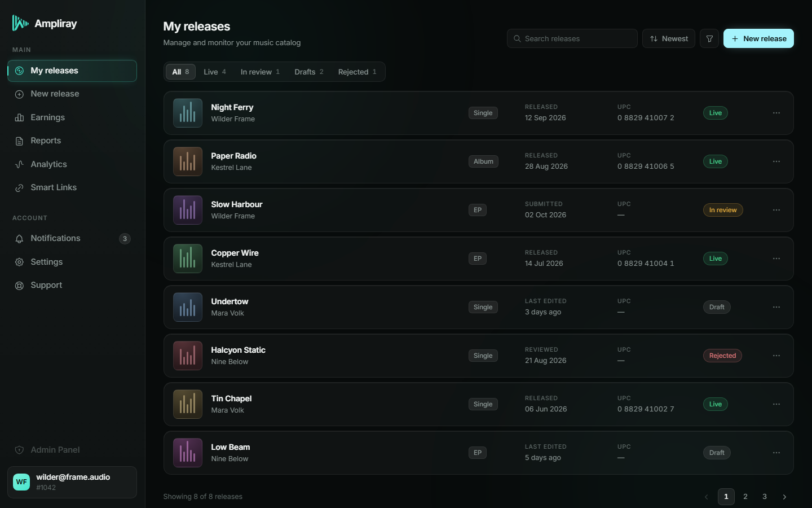Open Settings in the sidebar
This screenshot has height=508, width=812.
[72, 262]
